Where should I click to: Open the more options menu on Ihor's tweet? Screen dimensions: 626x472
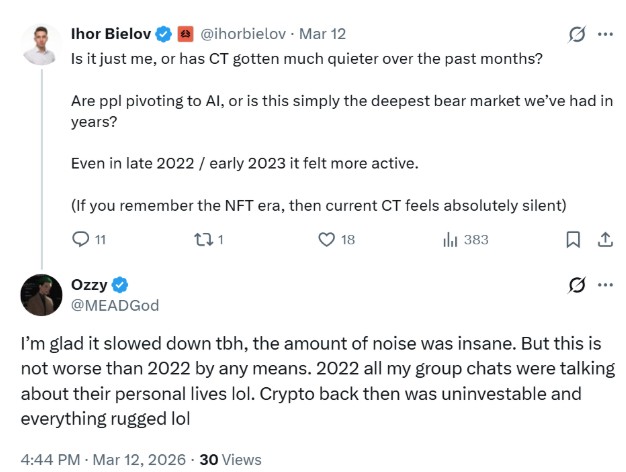pyautogui.click(x=605, y=34)
